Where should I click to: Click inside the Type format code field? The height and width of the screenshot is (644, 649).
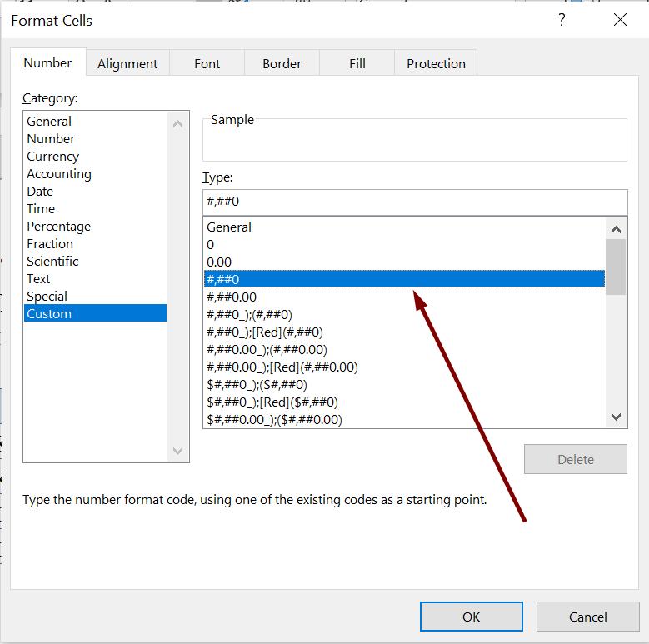(x=414, y=202)
